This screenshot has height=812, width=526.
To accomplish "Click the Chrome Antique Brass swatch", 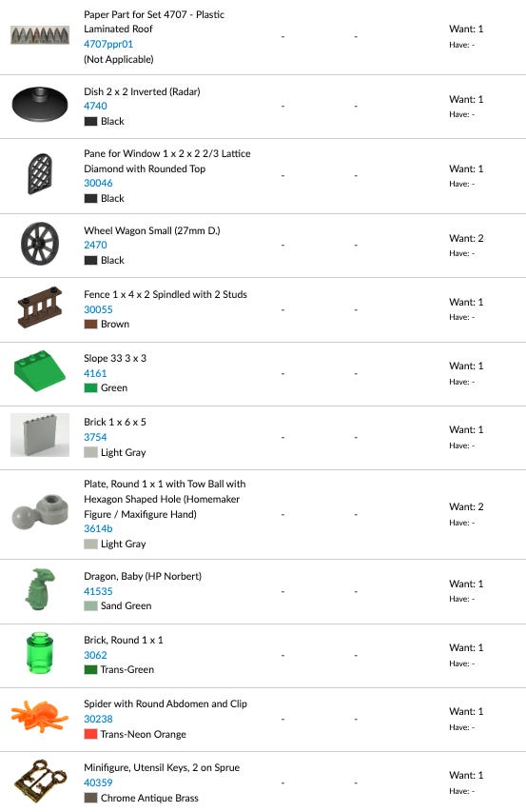I will click(90, 798).
